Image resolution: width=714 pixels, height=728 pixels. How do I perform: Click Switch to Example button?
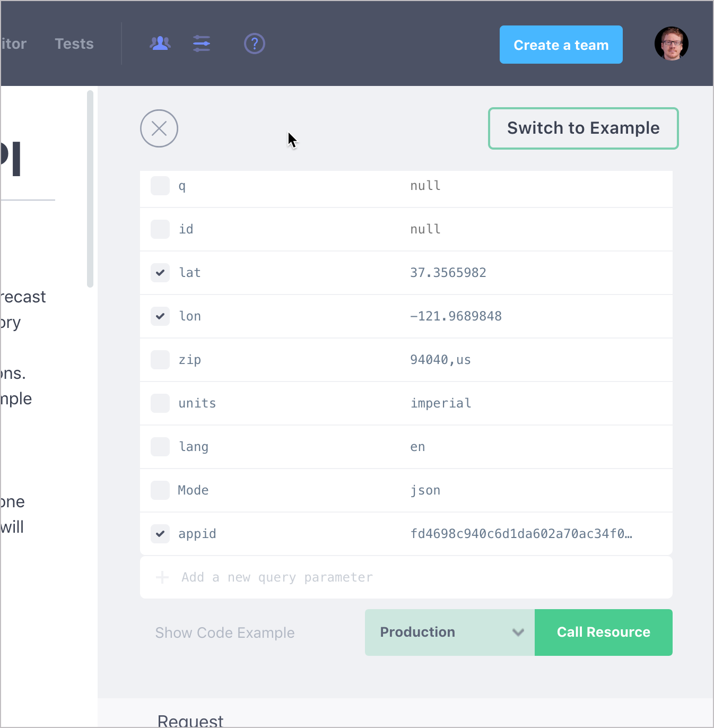click(584, 128)
